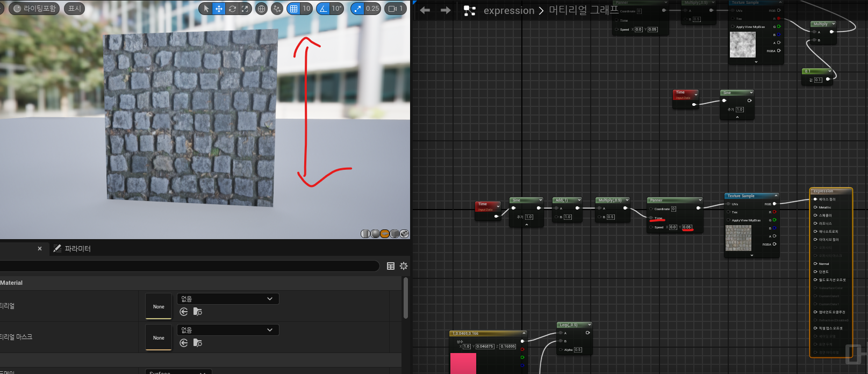
Task: Activate the select mode arrow in viewport toolbar
Action: coord(206,9)
